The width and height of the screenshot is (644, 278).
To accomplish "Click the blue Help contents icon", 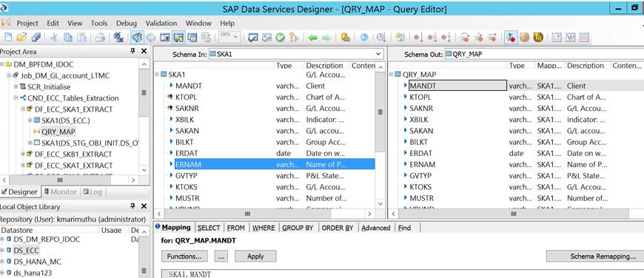I will point(364,37).
